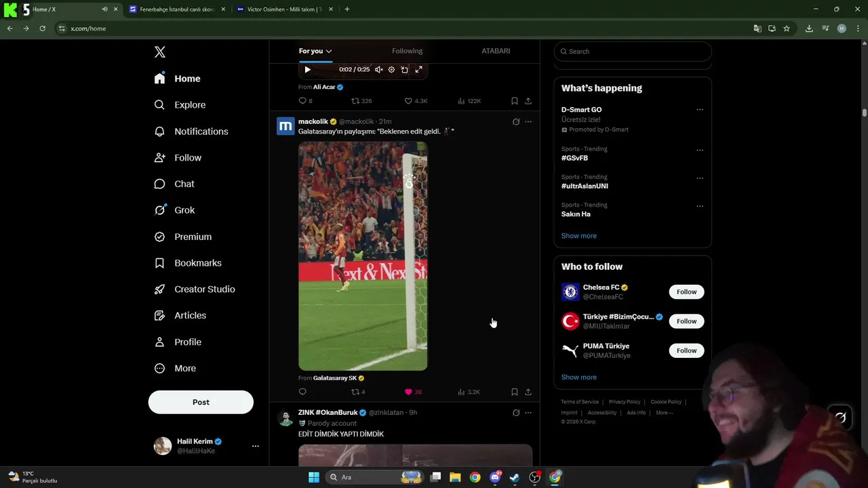This screenshot has width=868, height=488.
Task: Bookmark the mackolik post
Action: [515, 392]
